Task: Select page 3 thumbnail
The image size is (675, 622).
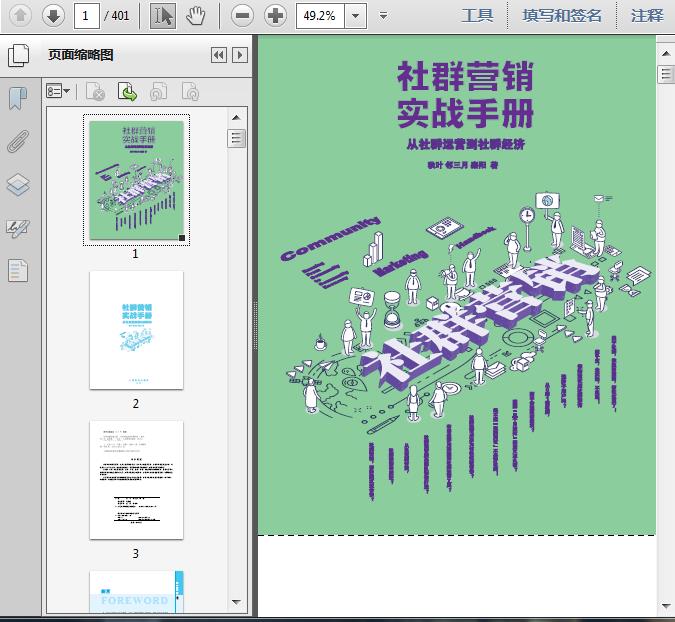Action: coord(136,480)
